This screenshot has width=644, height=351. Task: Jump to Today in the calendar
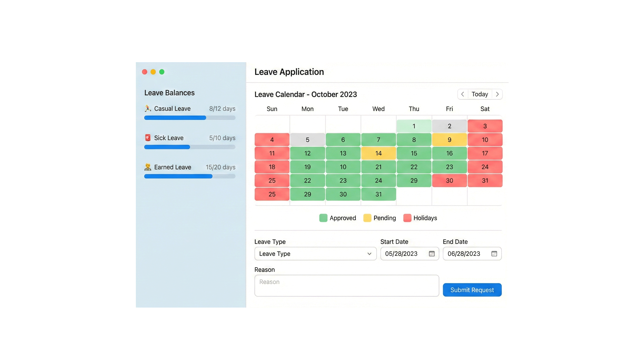pyautogui.click(x=480, y=94)
